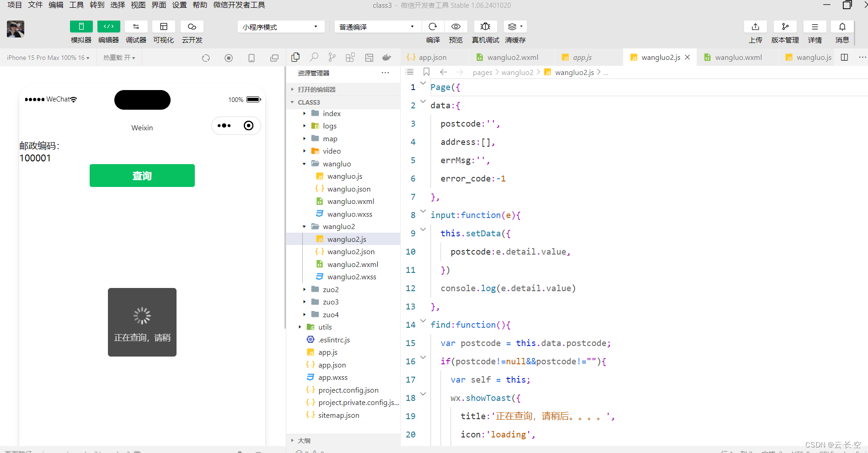Open the messages bell icon
This screenshot has height=453, width=868.
click(842, 27)
